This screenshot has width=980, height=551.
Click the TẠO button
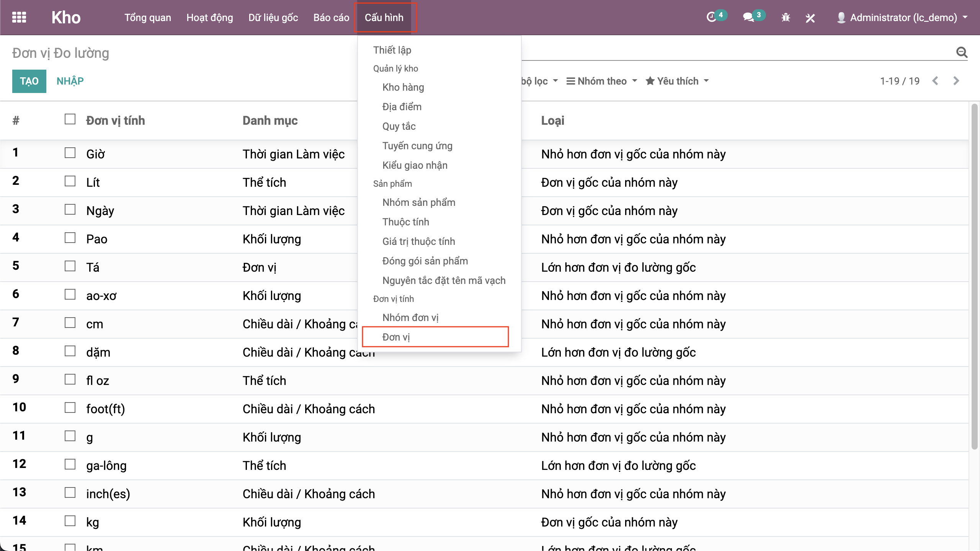coord(29,81)
